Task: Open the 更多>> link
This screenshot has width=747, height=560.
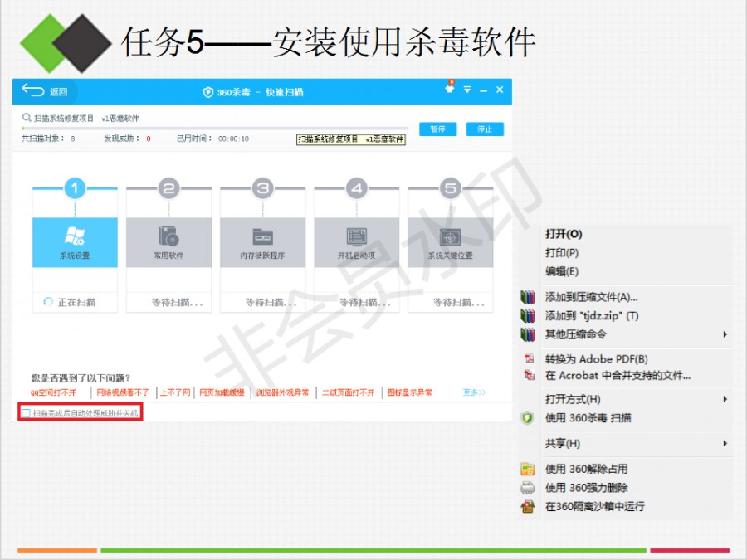Action: [474, 392]
